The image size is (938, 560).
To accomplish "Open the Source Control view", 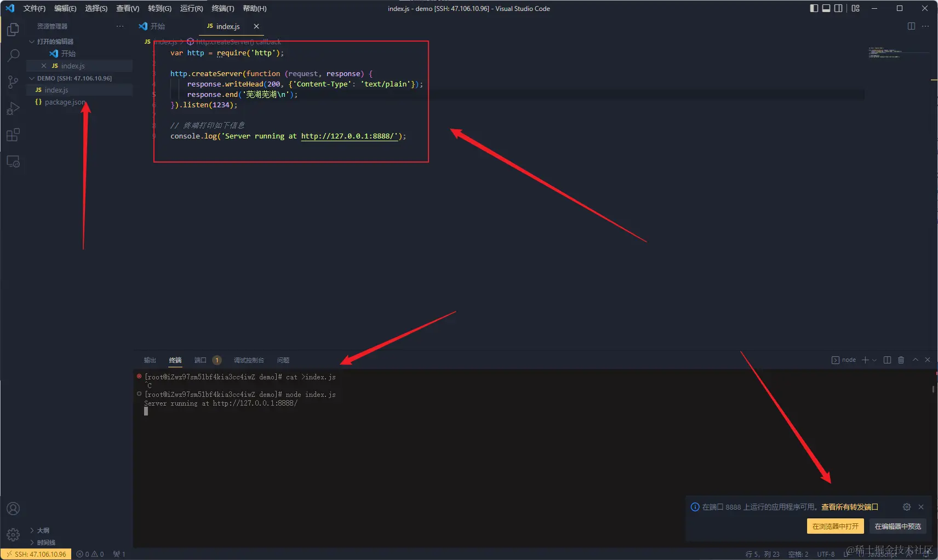I will click(x=13, y=82).
